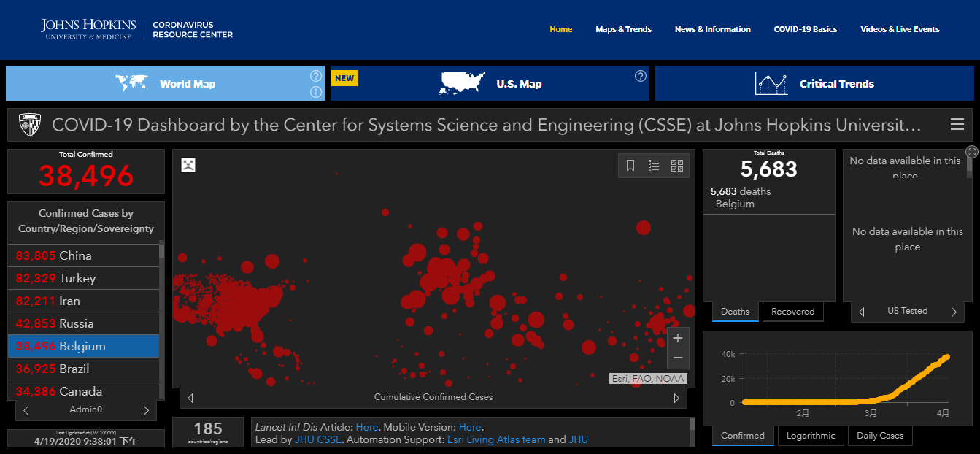Switch chart to Logarithmic view
The width and height of the screenshot is (980, 454).
pos(811,436)
